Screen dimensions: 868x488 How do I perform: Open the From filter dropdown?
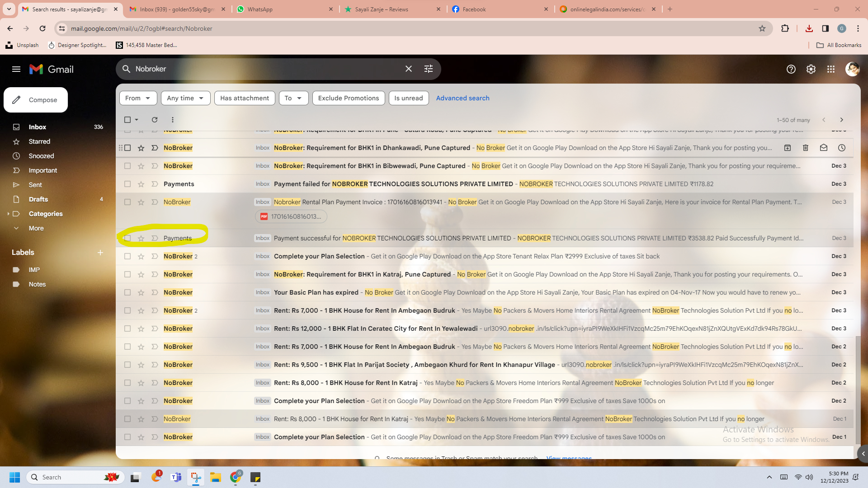tap(138, 98)
